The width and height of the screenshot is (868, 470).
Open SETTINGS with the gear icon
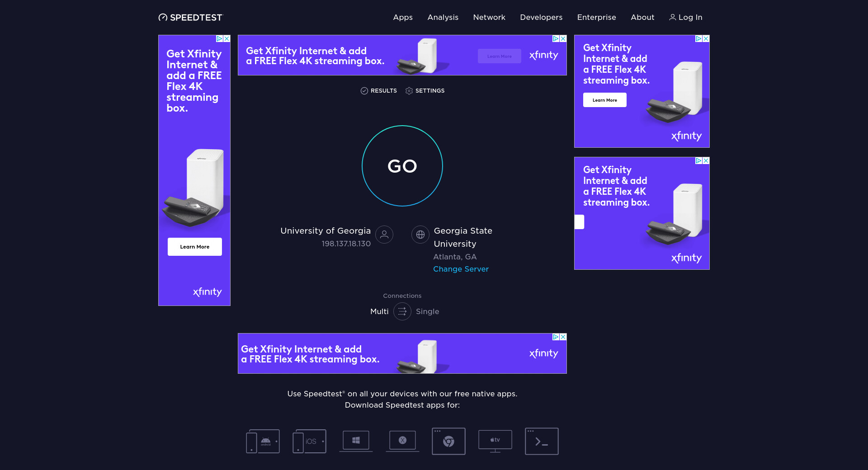425,91
